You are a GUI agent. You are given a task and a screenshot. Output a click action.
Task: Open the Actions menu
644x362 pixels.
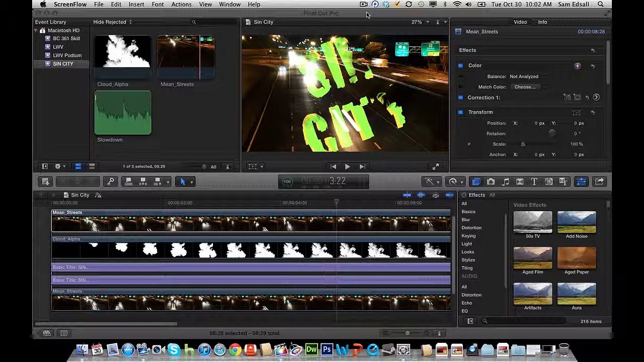point(181,5)
